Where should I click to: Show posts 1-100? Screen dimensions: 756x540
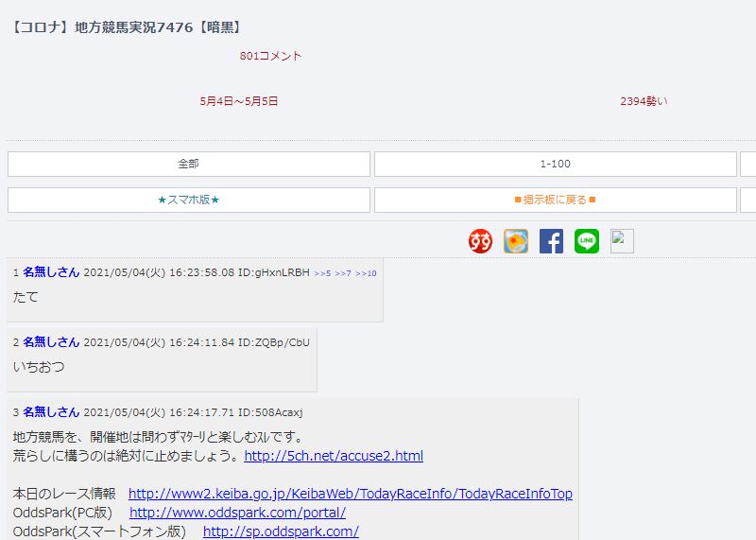pos(556,164)
